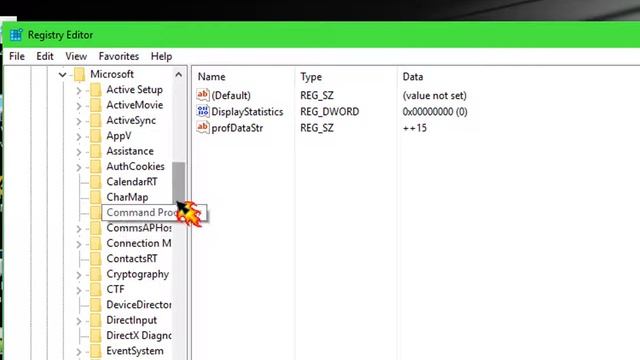Click the ++15 data cell

pyautogui.click(x=415, y=128)
